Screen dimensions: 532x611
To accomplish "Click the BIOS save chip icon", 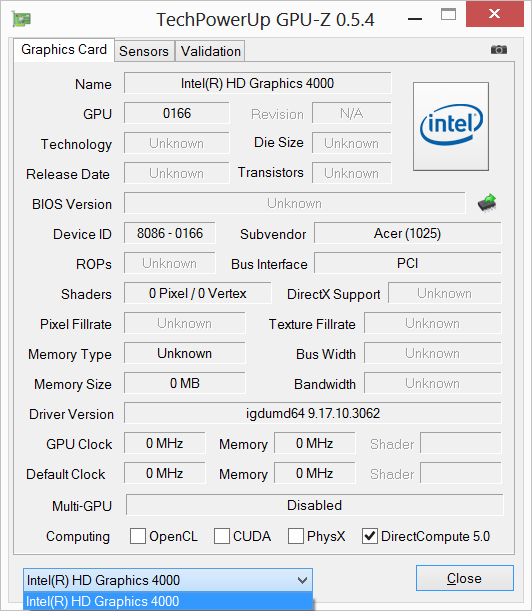I will [x=487, y=203].
